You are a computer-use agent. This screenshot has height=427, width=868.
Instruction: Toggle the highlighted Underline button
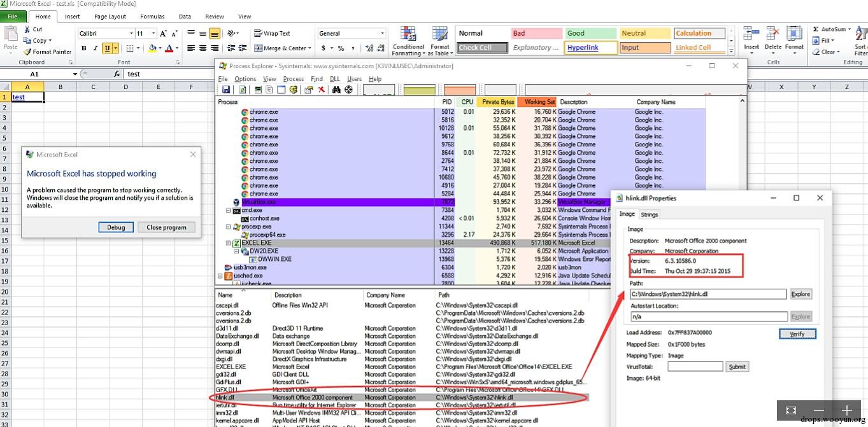click(106, 48)
